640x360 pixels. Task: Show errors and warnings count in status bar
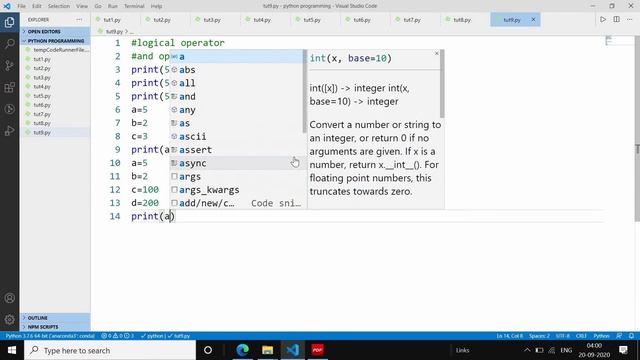click(x=118, y=336)
